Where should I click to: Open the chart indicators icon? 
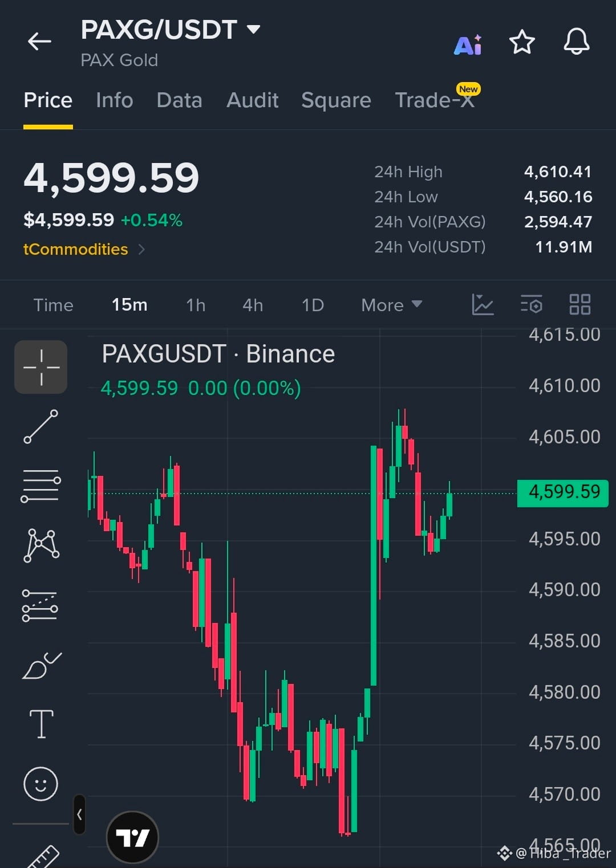point(483,304)
